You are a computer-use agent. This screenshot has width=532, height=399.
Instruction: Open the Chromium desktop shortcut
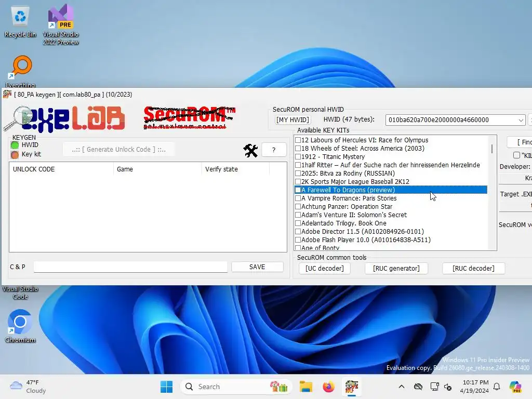[x=20, y=326]
